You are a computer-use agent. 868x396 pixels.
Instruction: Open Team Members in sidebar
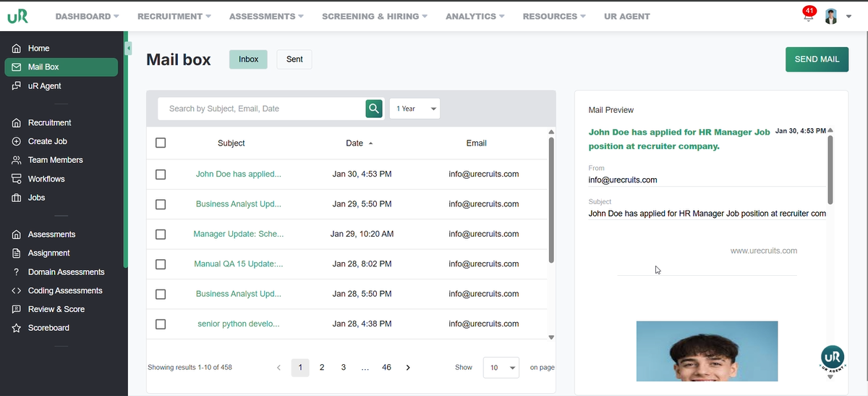pyautogui.click(x=55, y=160)
